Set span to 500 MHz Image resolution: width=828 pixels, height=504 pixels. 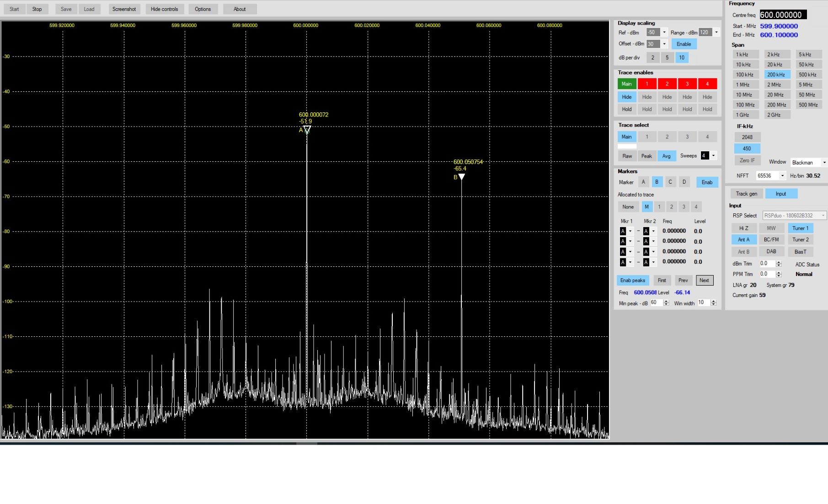809,105
